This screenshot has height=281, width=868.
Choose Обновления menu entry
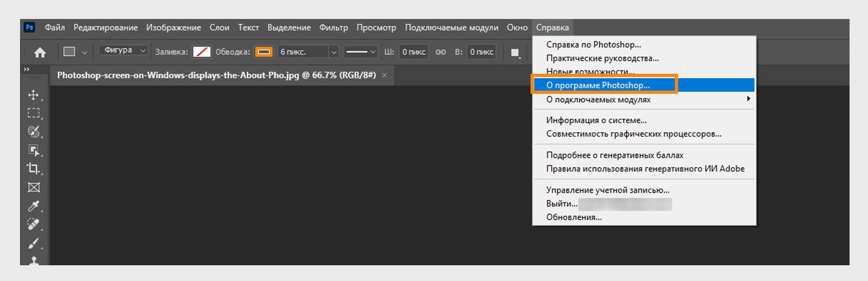644,218
